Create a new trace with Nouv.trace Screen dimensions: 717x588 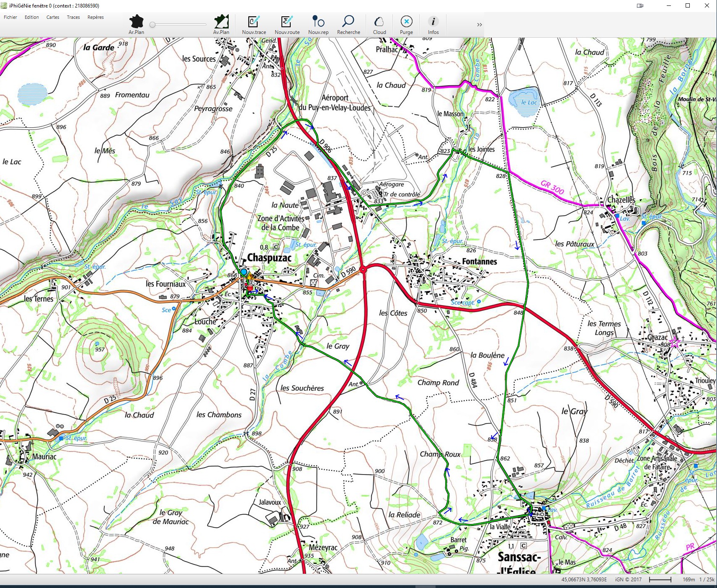point(254,22)
